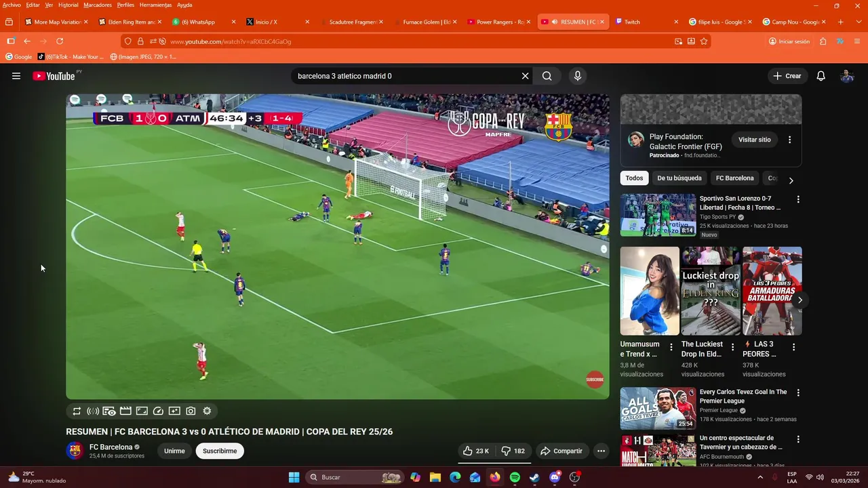Open The Luckiest Drop In Elden Ring short
This screenshot has width=868, height=488.
click(711, 291)
